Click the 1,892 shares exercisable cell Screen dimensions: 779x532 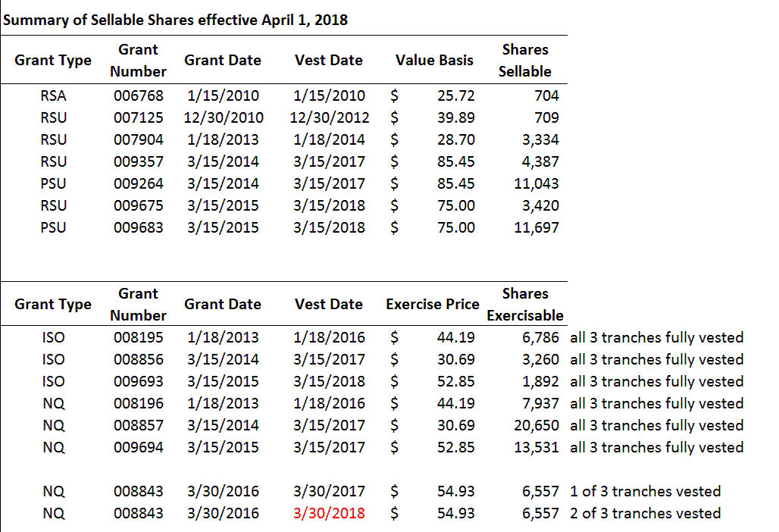(x=540, y=381)
